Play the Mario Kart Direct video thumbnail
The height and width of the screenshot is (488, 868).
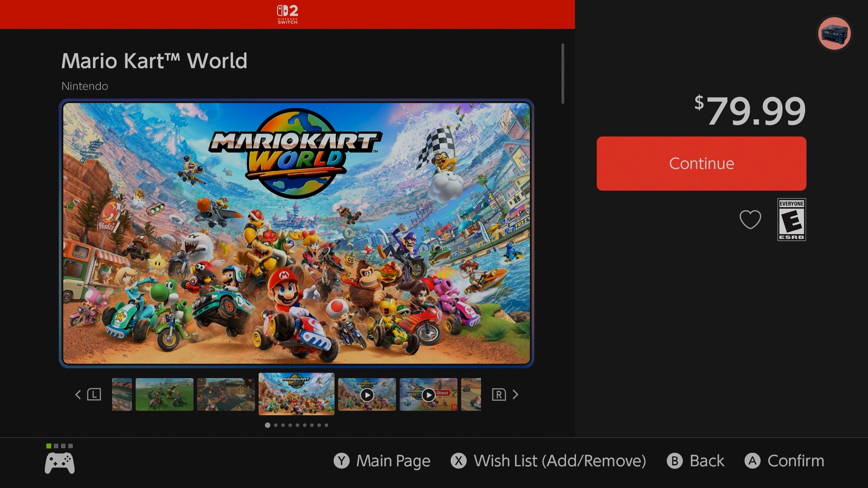coord(428,394)
